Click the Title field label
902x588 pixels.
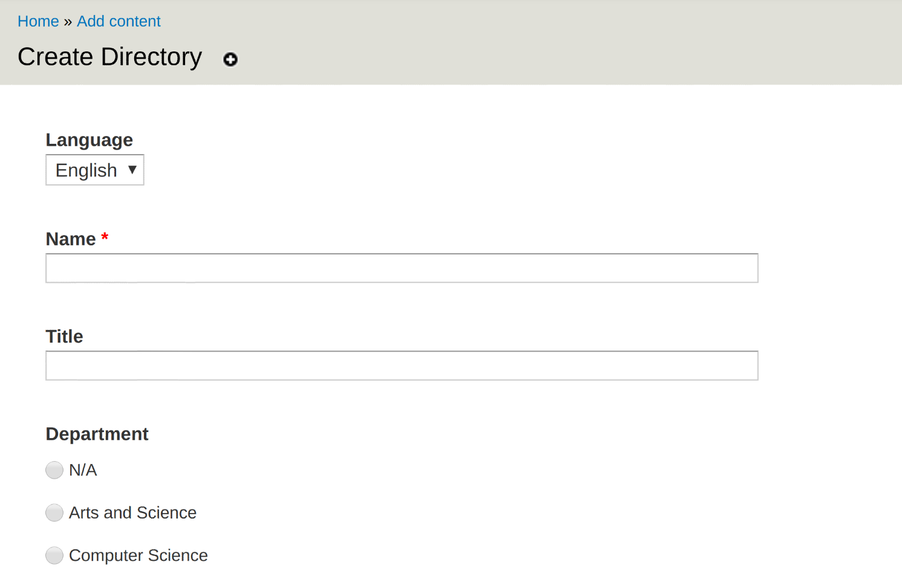pos(65,336)
